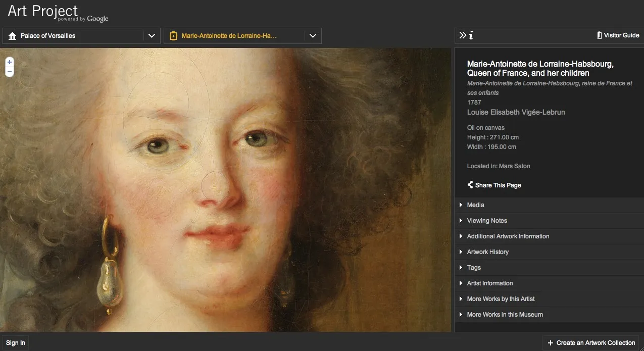
Task: Click the Sign In button
Action: [16, 343]
